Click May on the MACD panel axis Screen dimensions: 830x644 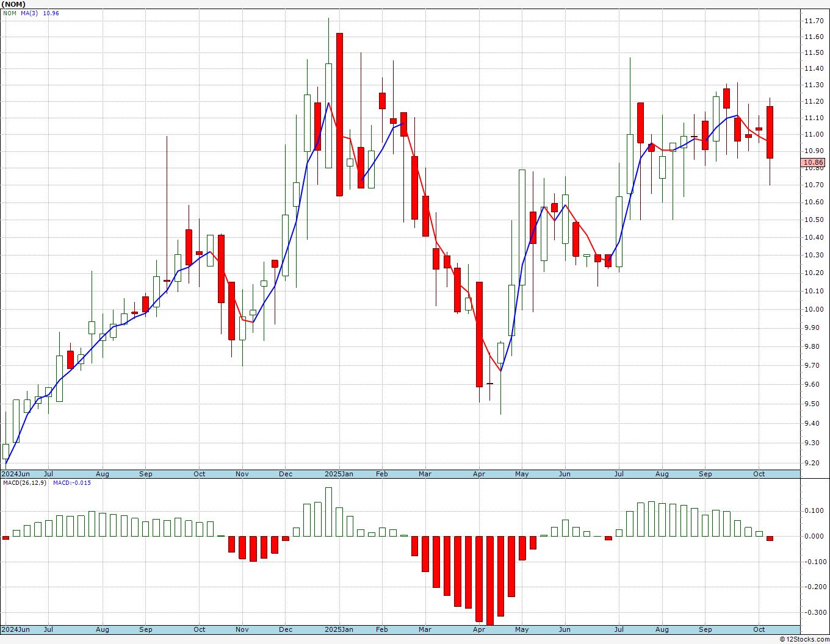(x=522, y=629)
